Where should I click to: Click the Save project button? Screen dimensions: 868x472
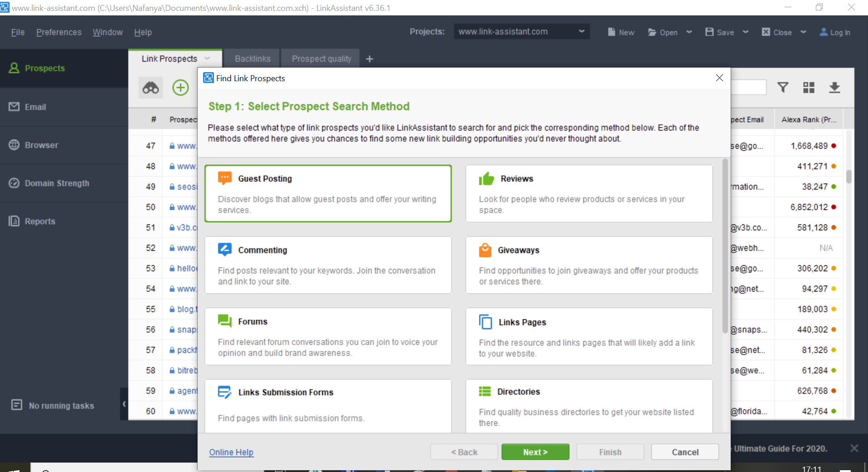click(720, 32)
